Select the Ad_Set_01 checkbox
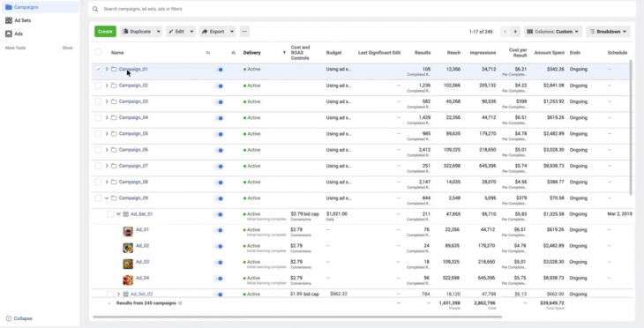The width and height of the screenshot is (644, 328). 110,214
